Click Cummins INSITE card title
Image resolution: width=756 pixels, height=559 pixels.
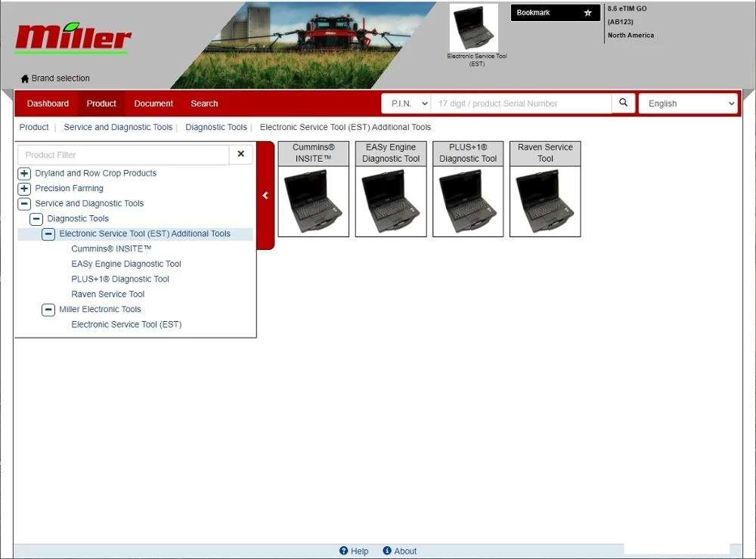coord(314,153)
